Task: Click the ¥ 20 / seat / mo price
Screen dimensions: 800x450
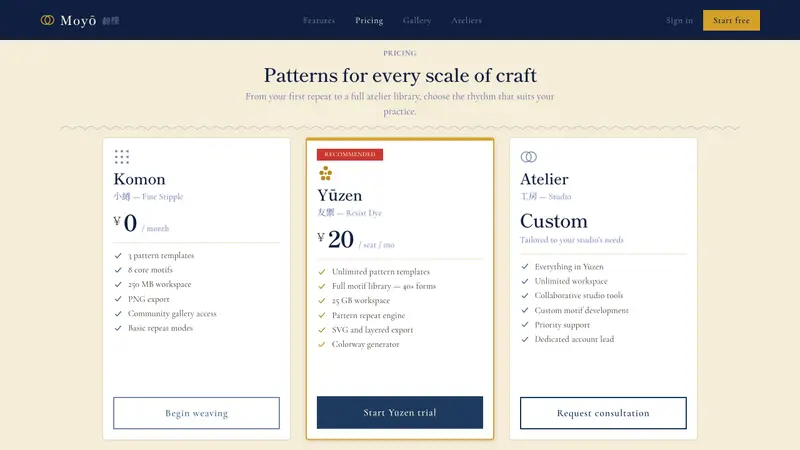Action: pyautogui.click(x=356, y=240)
